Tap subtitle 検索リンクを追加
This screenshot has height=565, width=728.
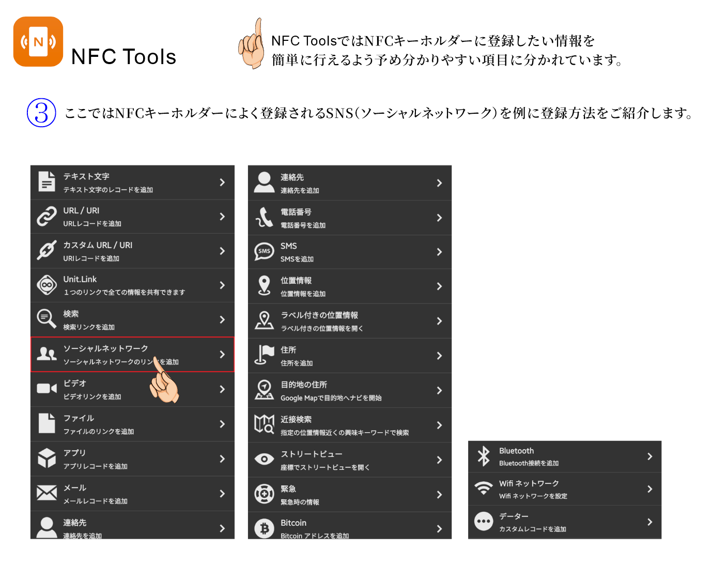click(89, 327)
